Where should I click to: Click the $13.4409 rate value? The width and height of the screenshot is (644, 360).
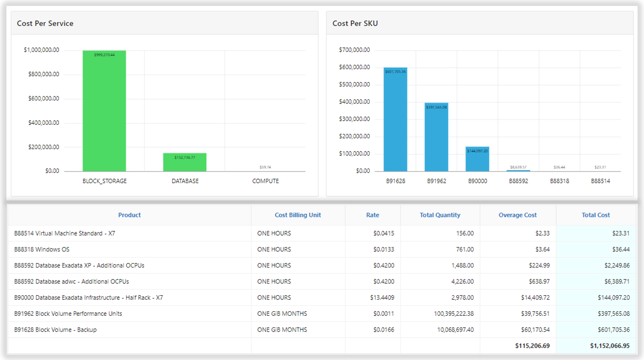tap(382, 297)
